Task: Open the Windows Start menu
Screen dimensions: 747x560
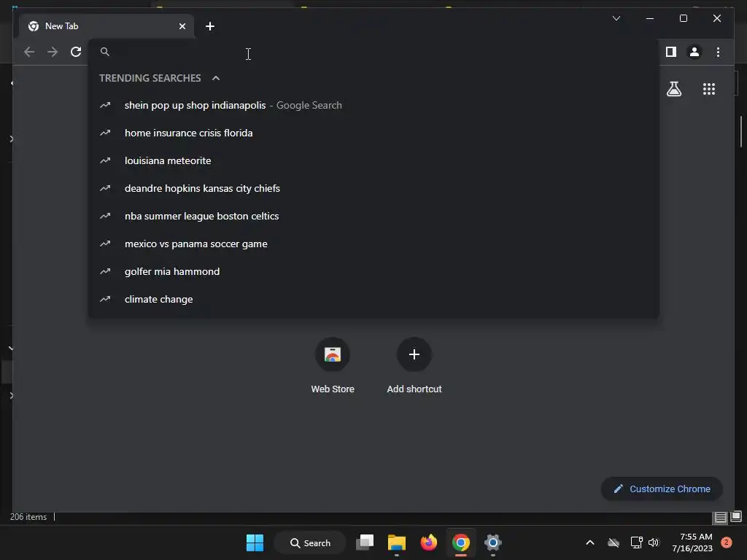Action: click(255, 542)
